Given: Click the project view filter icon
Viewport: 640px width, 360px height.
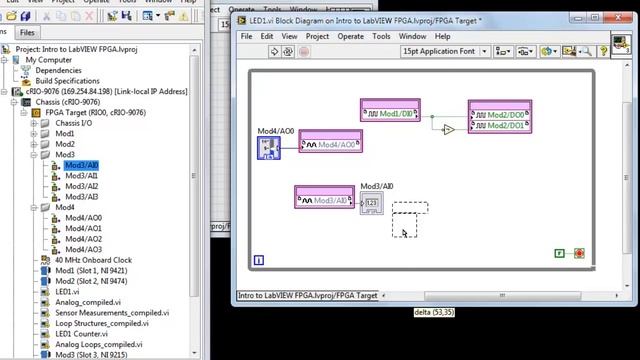Looking at the screenshot, I should click(x=147, y=16).
